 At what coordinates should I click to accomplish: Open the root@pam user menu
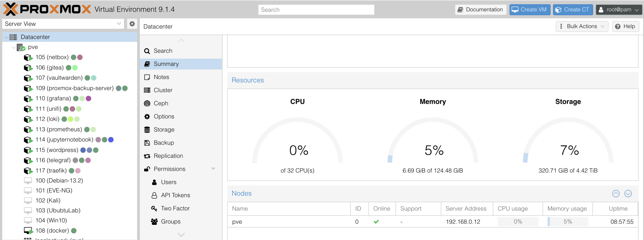click(x=618, y=10)
